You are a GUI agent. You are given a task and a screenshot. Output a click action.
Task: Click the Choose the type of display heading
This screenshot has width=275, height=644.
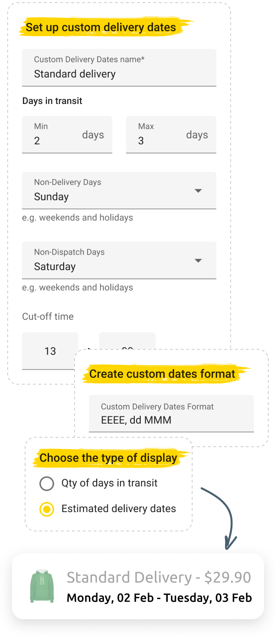pyautogui.click(x=108, y=458)
